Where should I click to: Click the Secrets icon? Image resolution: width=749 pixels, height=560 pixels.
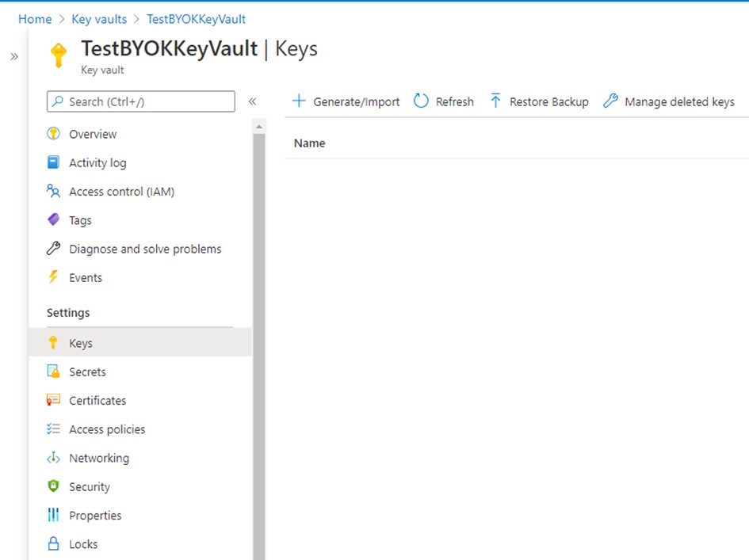coord(54,371)
